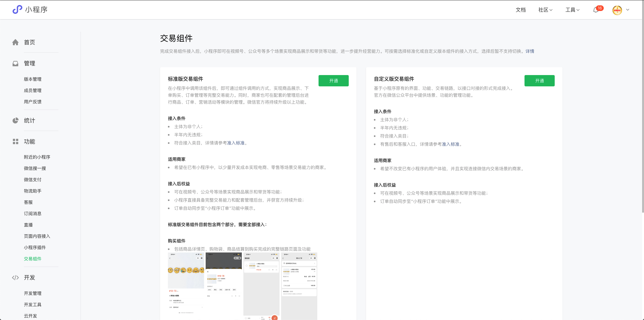Viewport: 644px width, 320px height.
Task: Click 开通 for 标准版交易组件
Action: click(x=334, y=81)
